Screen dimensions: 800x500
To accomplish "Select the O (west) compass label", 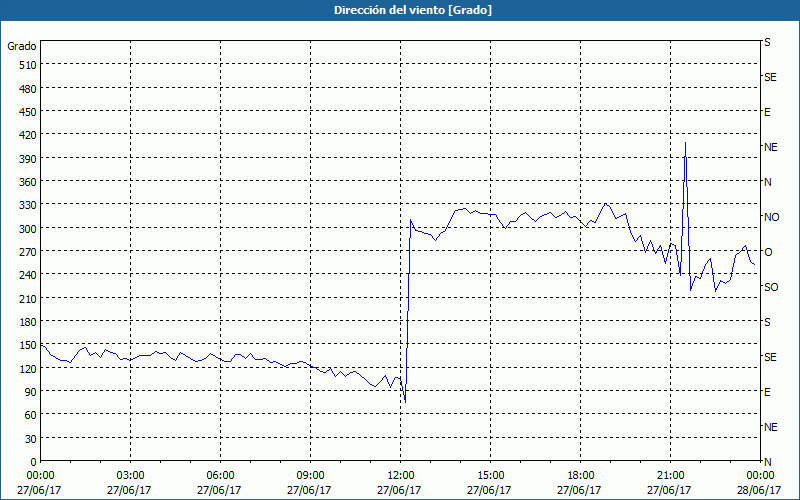I will click(768, 252).
